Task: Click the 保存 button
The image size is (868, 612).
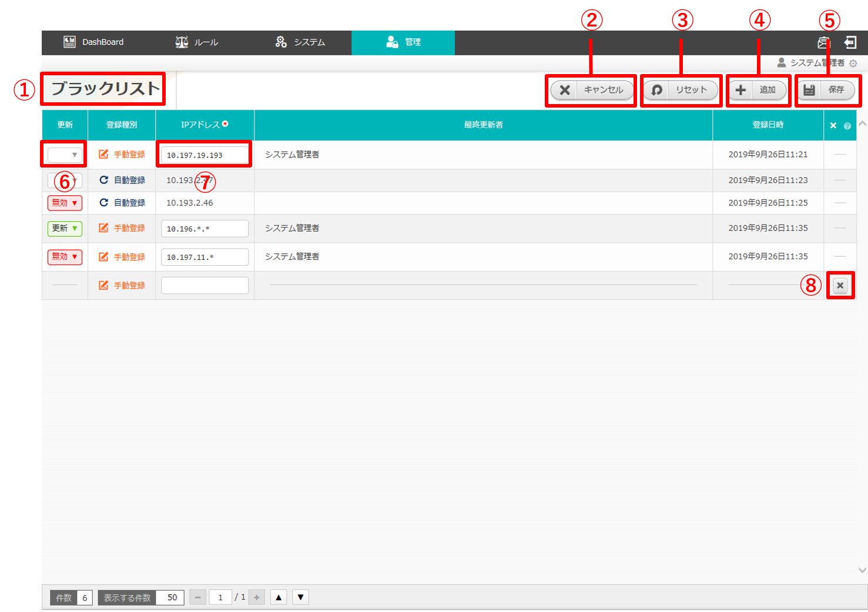Action: (826, 90)
